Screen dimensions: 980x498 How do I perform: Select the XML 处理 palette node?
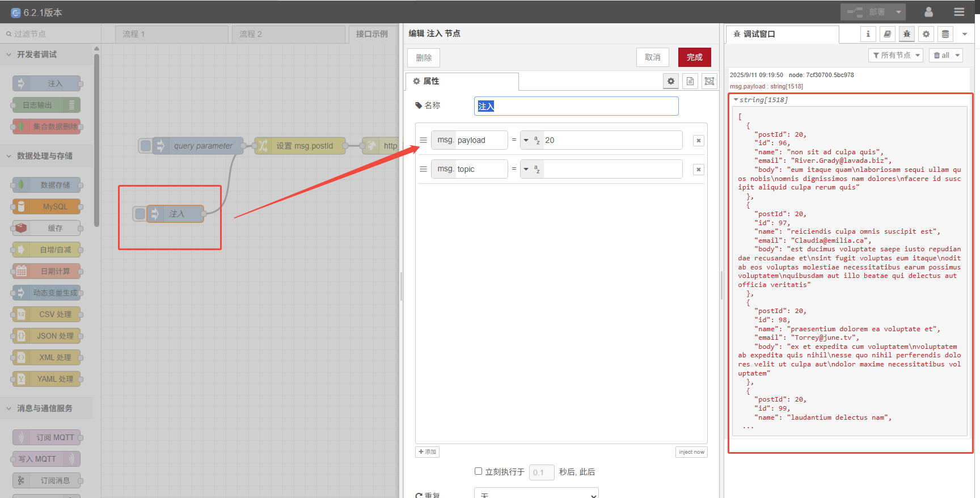[47, 357]
